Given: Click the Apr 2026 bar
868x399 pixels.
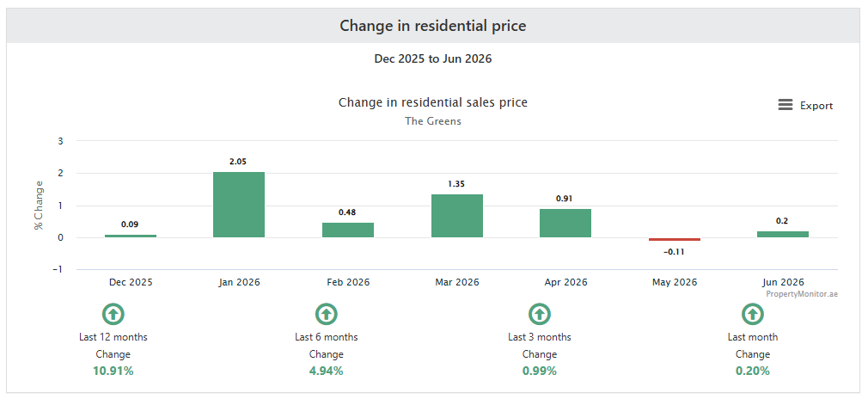Looking at the screenshot, I should point(565,224).
